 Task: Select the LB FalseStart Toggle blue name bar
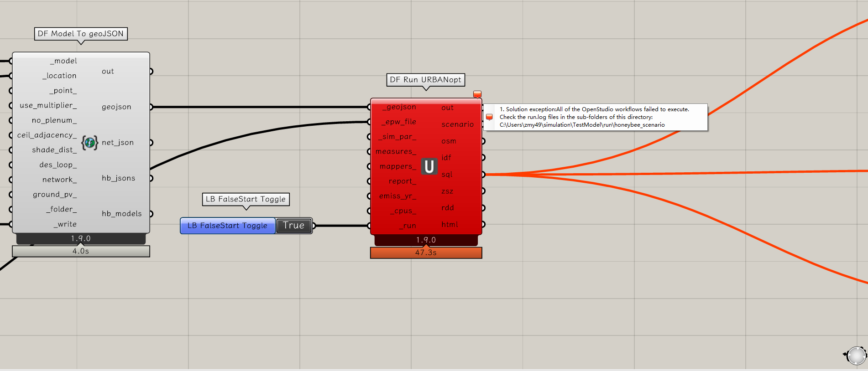click(227, 226)
